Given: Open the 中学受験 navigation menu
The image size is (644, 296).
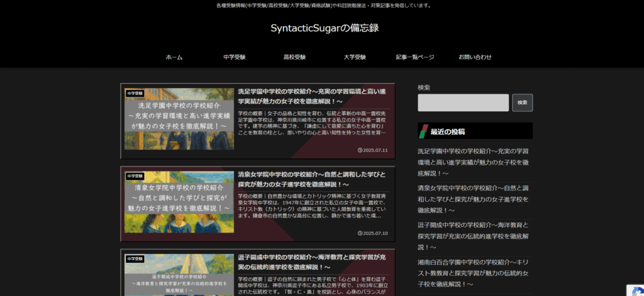Looking at the screenshot, I should 234,57.
